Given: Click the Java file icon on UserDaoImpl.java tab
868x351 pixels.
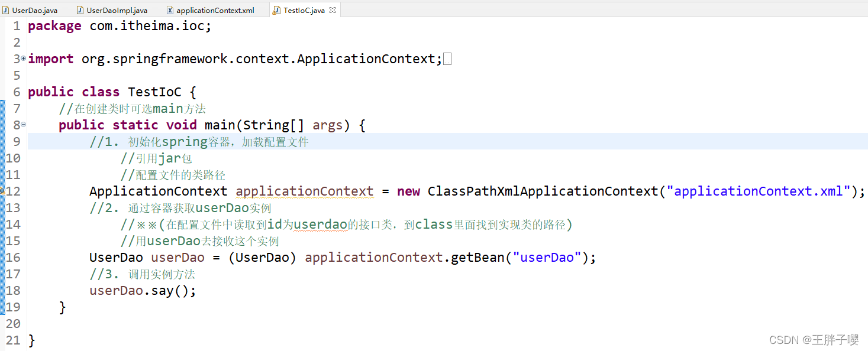Looking at the screenshot, I should 81,10.
